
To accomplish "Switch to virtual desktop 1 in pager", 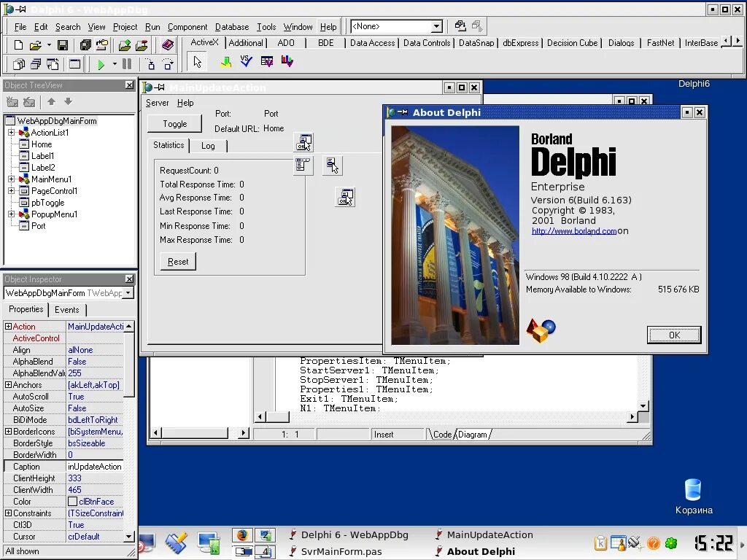I will coord(242,535).
